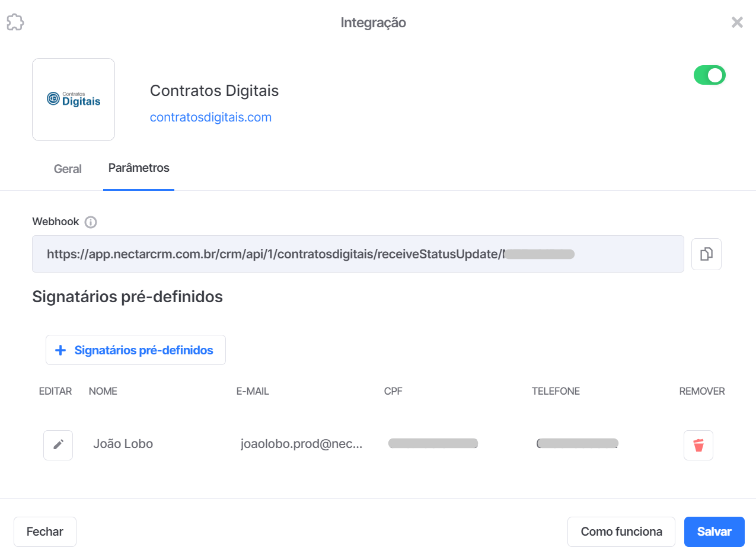This screenshot has width=756, height=557.
Task: Click the Webhook info icon
Action: coord(91,222)
